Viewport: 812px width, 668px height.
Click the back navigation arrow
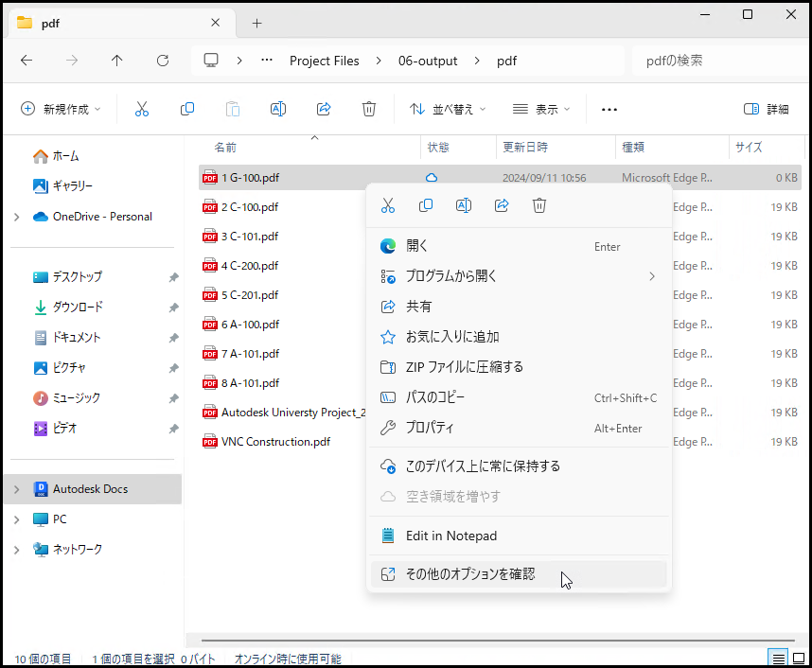(x=26, y=60)
